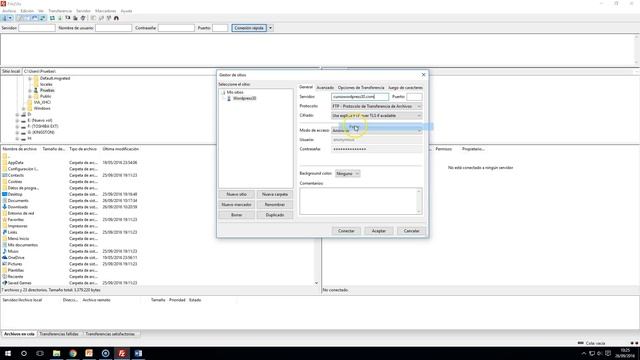Click the quickconnect Nombre de usuario field

[x=113, y=28]
